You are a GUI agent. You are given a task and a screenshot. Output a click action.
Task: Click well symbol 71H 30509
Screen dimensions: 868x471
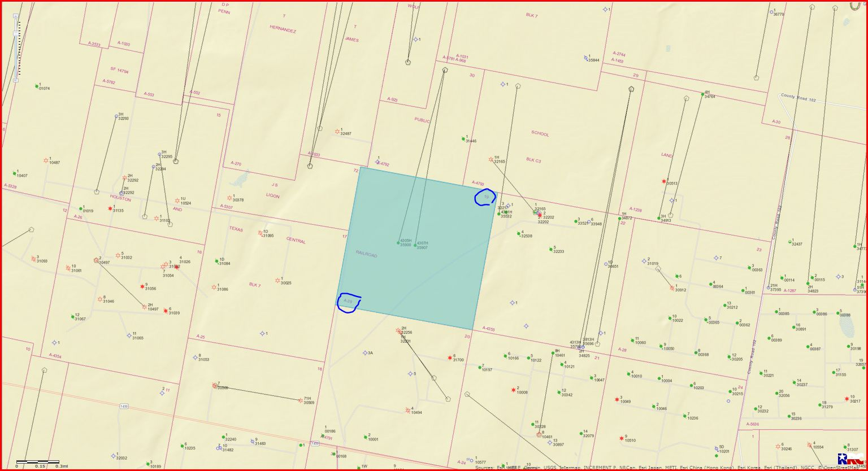coord(300,400)
